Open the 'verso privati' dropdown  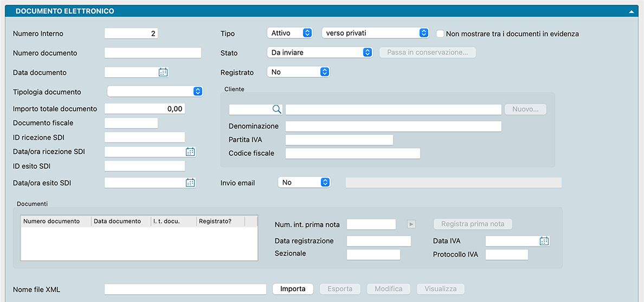[x=375, y=33]
